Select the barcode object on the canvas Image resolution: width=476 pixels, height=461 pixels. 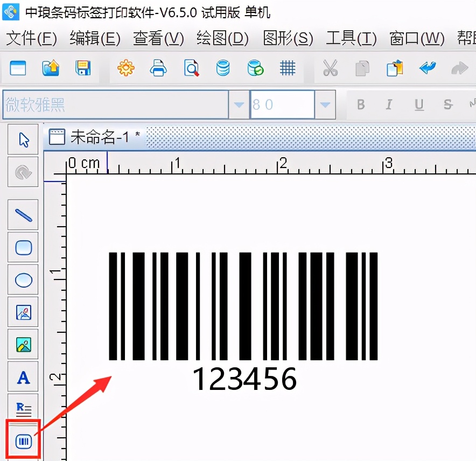pos(243,306)
